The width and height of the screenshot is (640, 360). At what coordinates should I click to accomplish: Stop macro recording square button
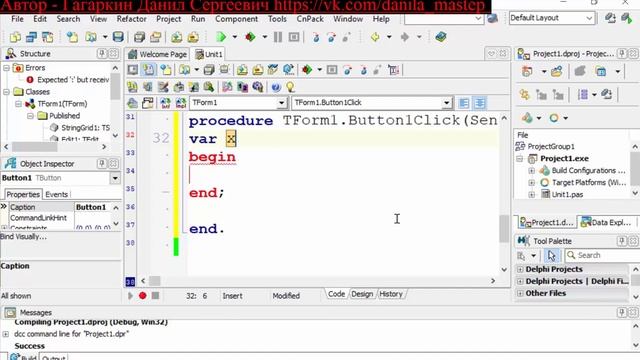click(x=155, y=296)
